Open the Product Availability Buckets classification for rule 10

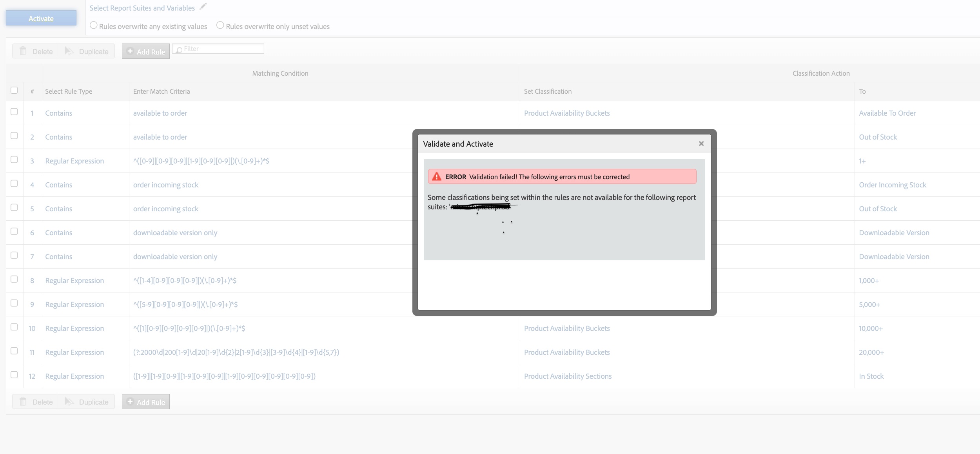click(566, 328)
